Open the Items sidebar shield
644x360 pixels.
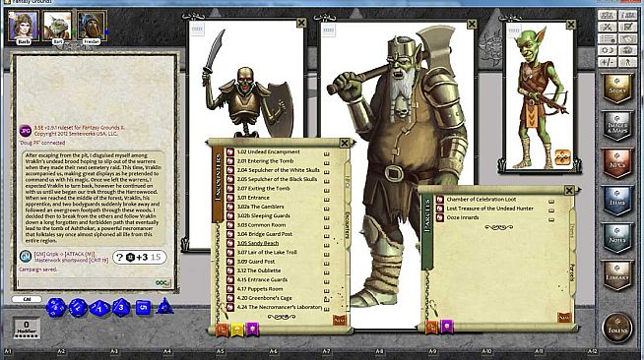[617, 201]
